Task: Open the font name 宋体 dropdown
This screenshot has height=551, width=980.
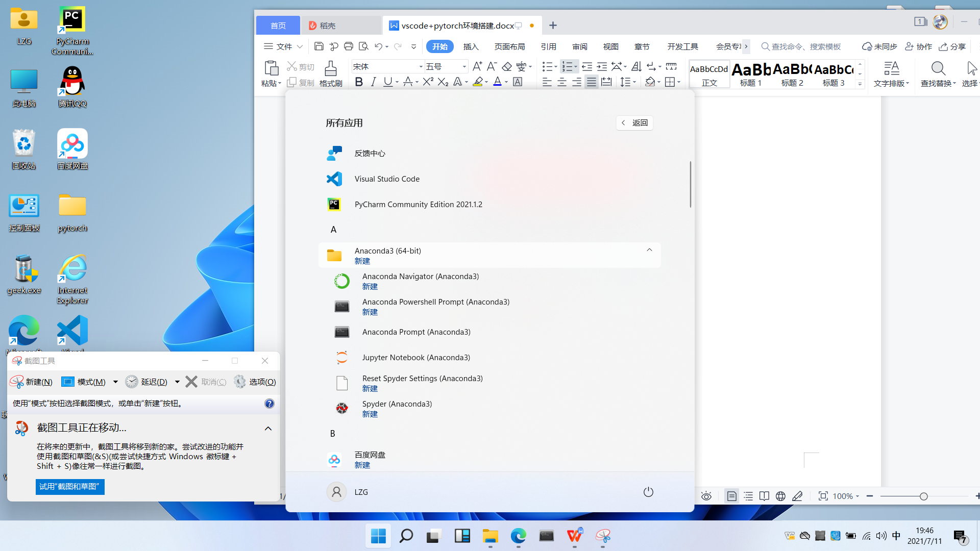Action: coord(421,67)
